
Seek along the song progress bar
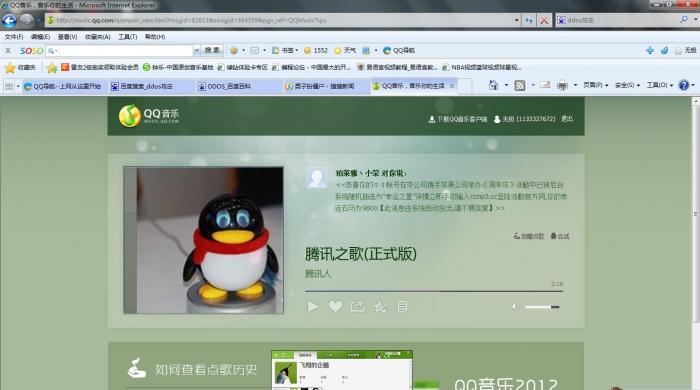pyautogui.click(x=434, y=291)
